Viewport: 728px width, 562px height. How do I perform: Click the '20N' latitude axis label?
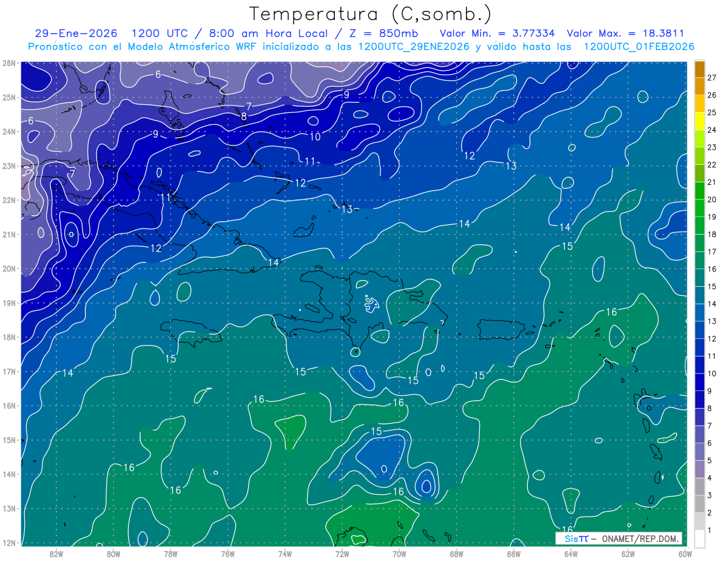tap(8, 269)
